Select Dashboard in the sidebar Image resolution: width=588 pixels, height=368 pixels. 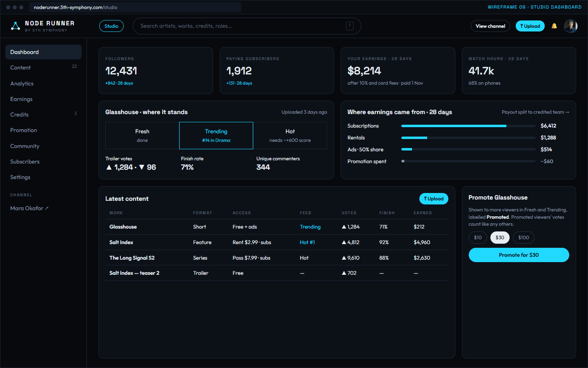[43, 52]
